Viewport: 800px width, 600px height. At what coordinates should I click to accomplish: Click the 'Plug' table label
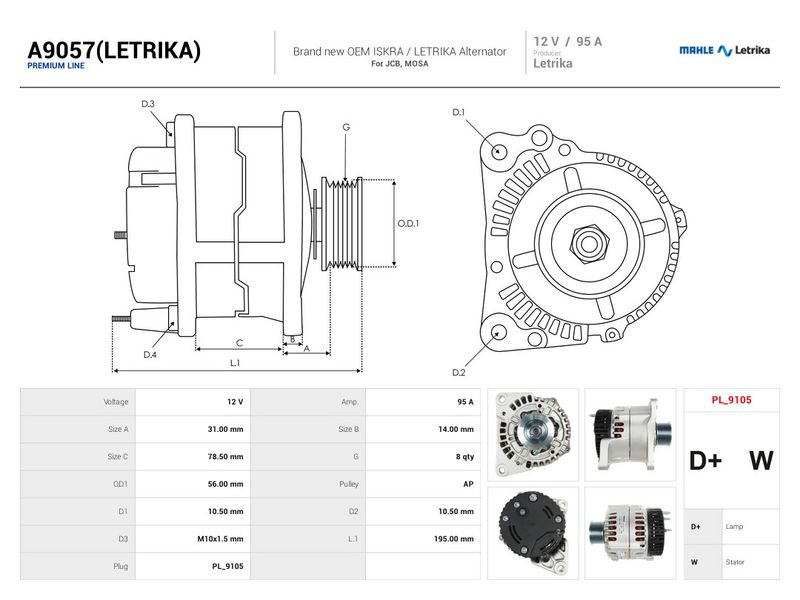[x=120, y=566]
